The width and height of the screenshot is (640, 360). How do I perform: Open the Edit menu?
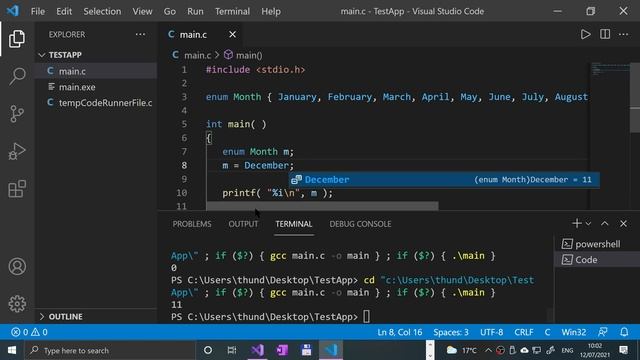pos(64,11)
